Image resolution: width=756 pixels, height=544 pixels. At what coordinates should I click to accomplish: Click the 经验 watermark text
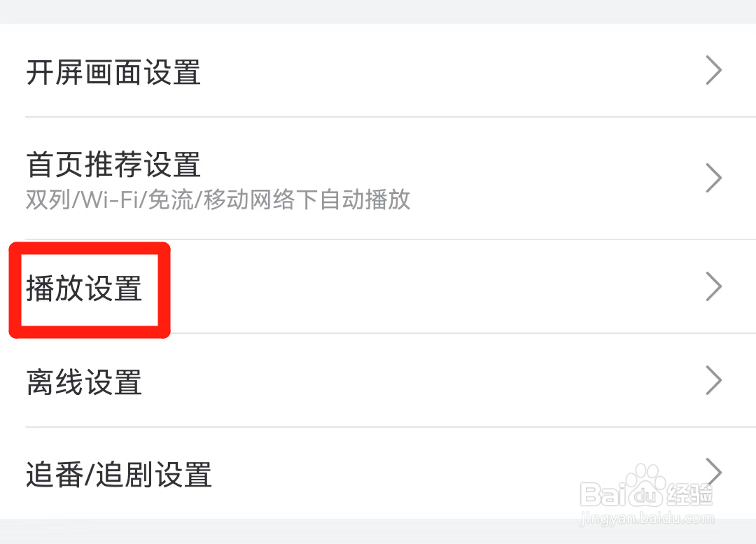pyautogui.click(x=689, y=494)
